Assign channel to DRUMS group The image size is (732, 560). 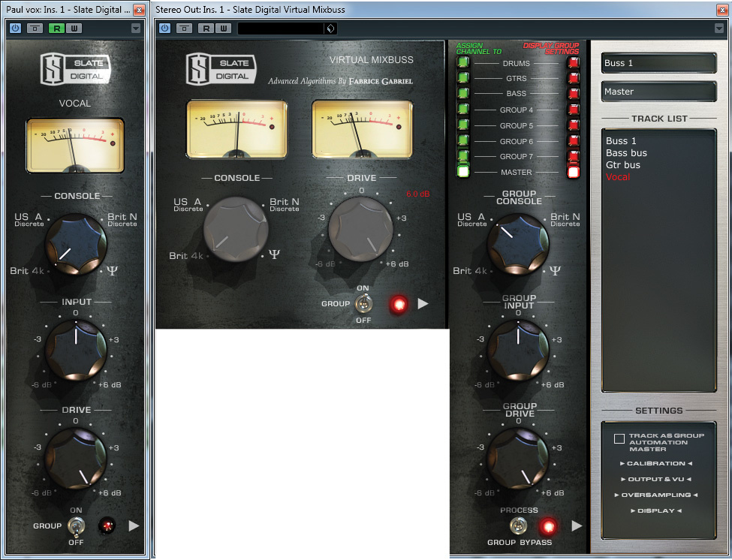[463, 62]
